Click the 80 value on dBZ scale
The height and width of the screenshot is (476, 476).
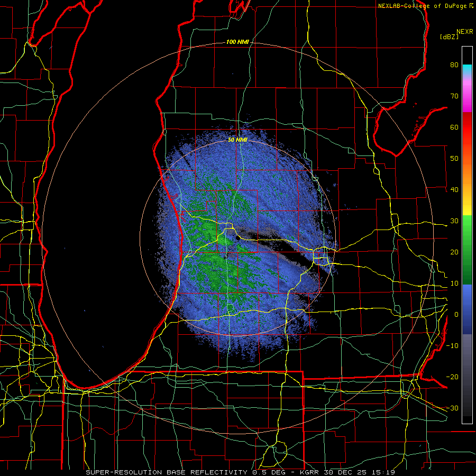(454, 65)
